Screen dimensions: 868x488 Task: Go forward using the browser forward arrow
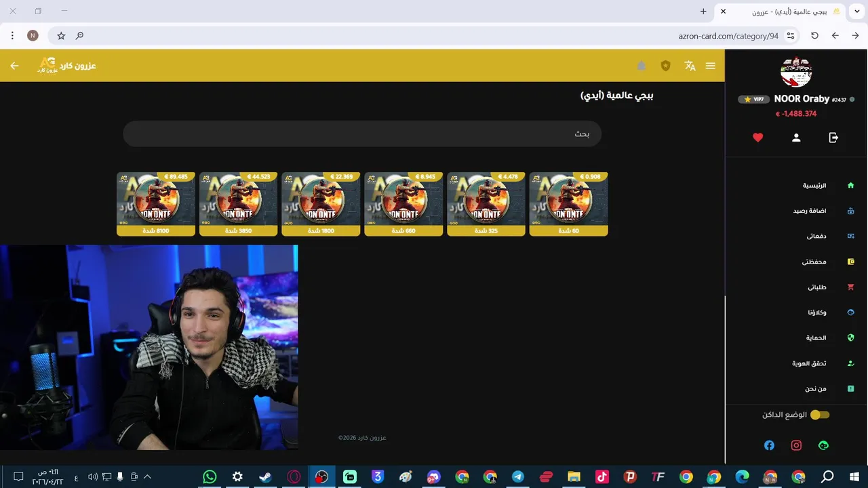click(855, 36)
